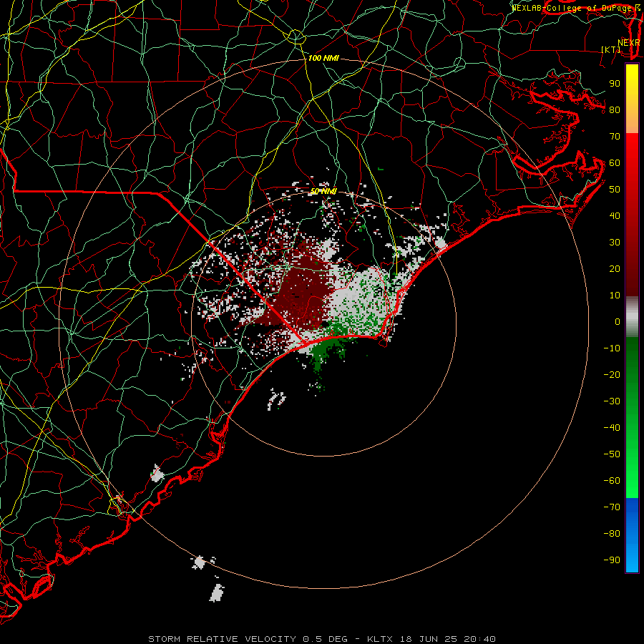Image resolution: width=644 pixels, height=644 pixels.
Task: Click the '100 NMI' range ring label
Action: point(323,59)
